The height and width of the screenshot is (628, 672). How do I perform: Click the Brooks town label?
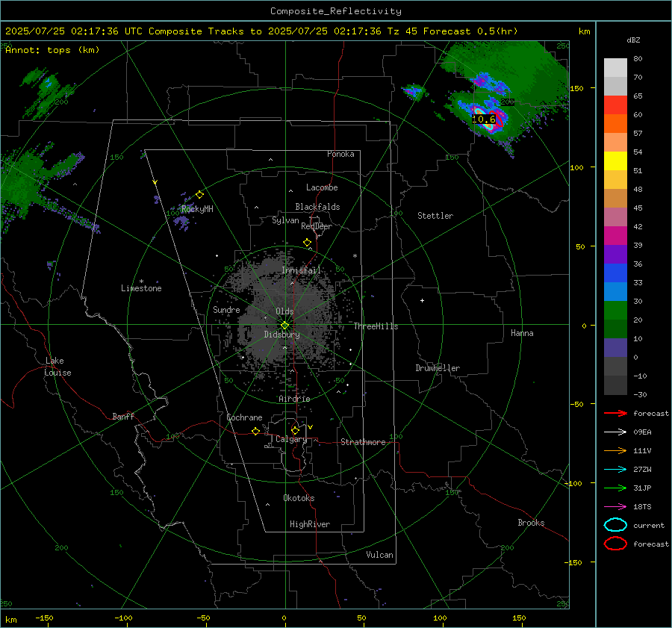pyautogui.click(x=531, y=523)
